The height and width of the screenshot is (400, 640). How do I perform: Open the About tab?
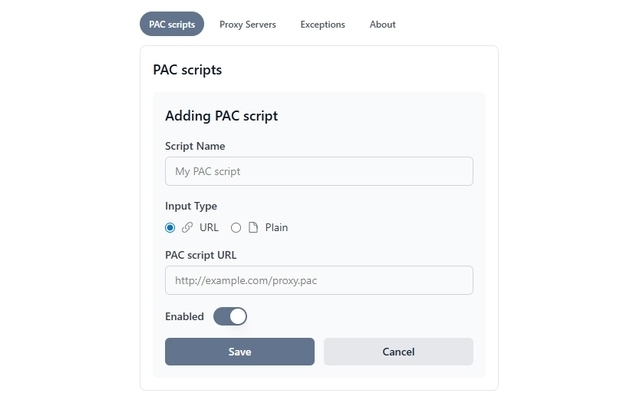point(382,24)
